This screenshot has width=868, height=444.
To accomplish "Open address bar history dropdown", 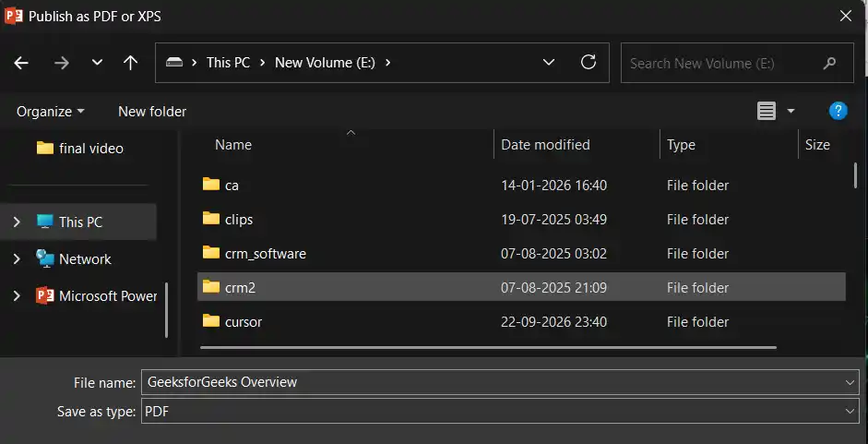I will pos(549,62).
